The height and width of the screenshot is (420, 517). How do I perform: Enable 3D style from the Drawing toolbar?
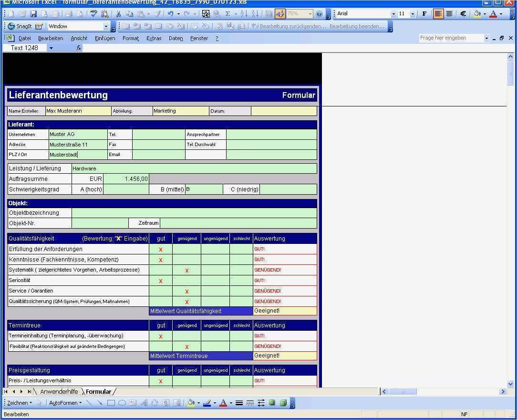pyautogui.click(x=283, y=403)
